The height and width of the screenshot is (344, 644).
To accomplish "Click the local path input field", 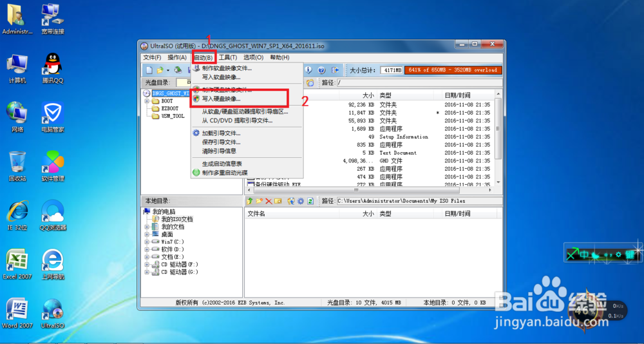I will click(x=419, y=201).
